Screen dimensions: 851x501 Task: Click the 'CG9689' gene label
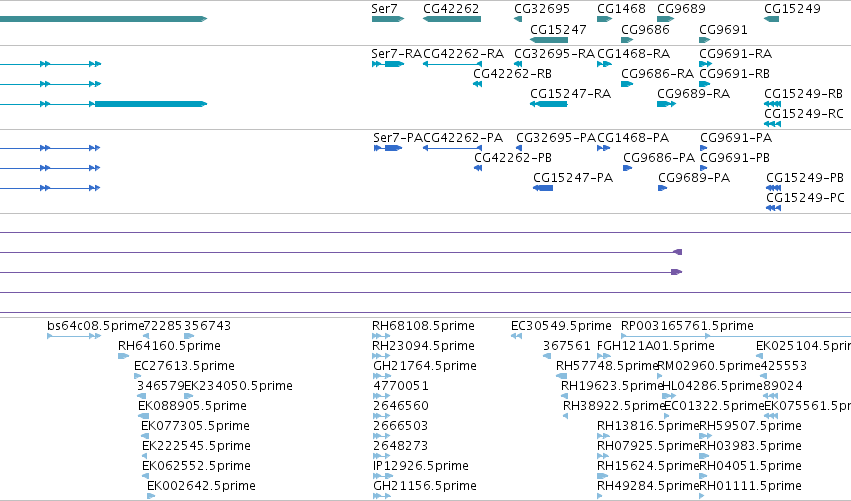coord(681,9)
